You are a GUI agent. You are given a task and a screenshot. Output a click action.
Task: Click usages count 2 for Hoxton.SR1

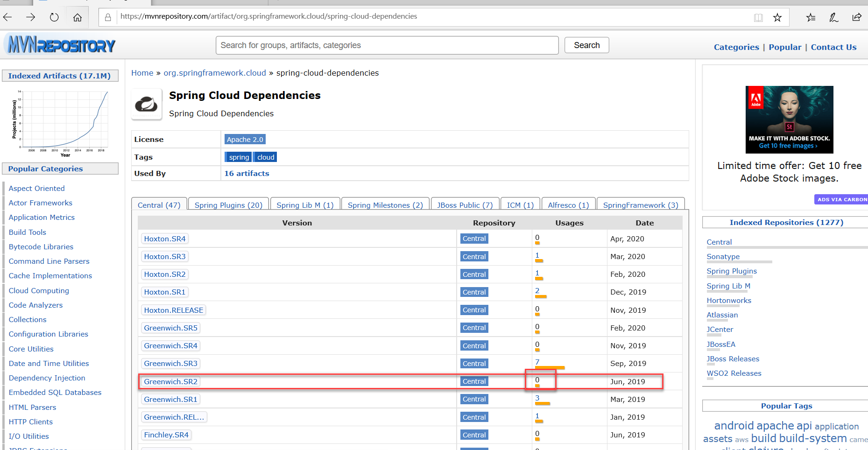coord(537,291)
